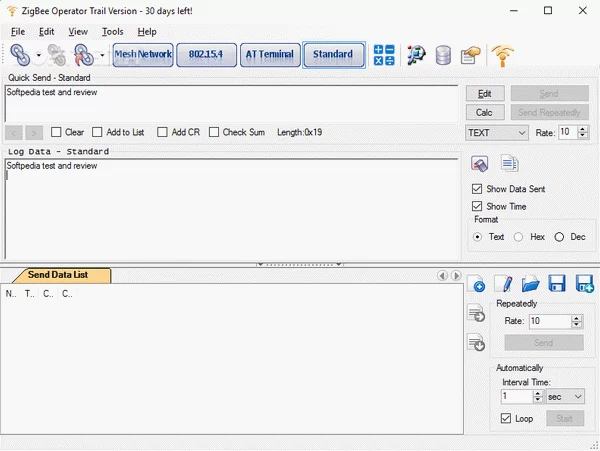This screenshot has height=451, width=600.
Task: Click the Calc button
Action: [x=485, y=112]
